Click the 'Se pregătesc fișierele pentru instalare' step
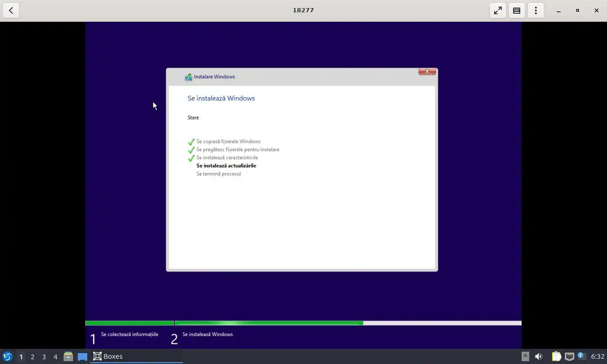Screen dimensions: 607x364 pyautogui.click(x=238, y=149)
